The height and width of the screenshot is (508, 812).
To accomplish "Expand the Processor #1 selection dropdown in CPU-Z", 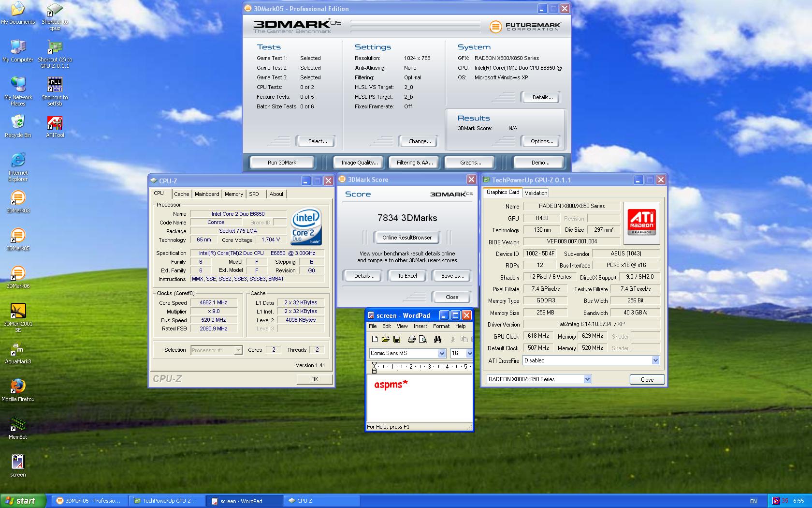I will [x=238, y=350].
